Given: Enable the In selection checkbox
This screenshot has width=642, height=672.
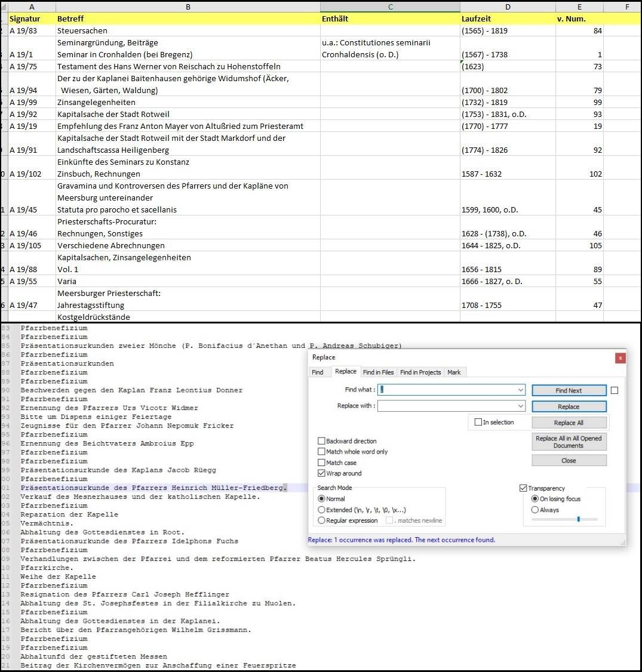Looking at the screenshot, I should pos(478,422).
